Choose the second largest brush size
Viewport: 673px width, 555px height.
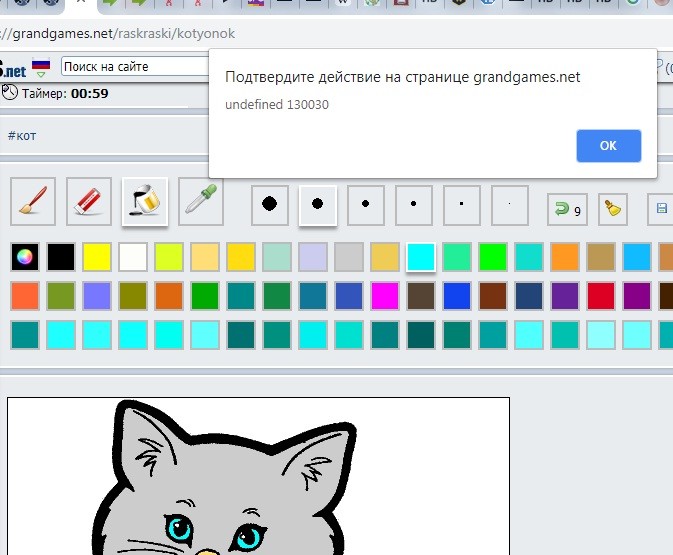point(318,205)
